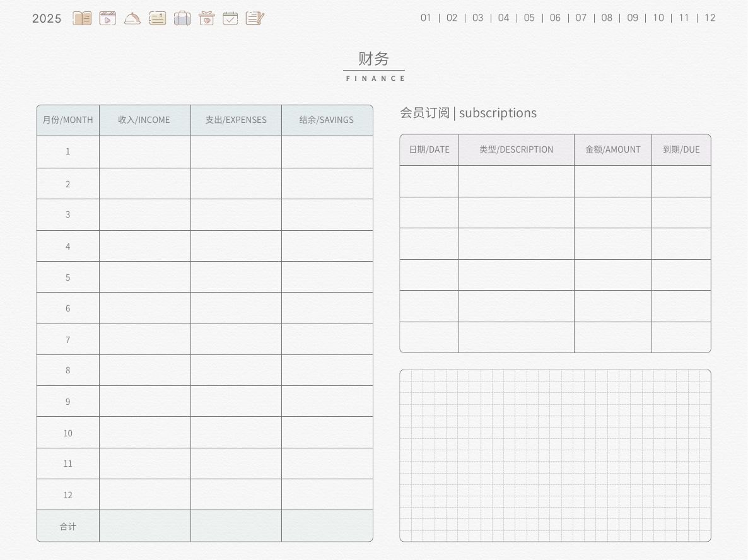Open the movie clapperboard icon
Image resolution: width=748 pixels, height=560 pixels.
tap(108, 18)
